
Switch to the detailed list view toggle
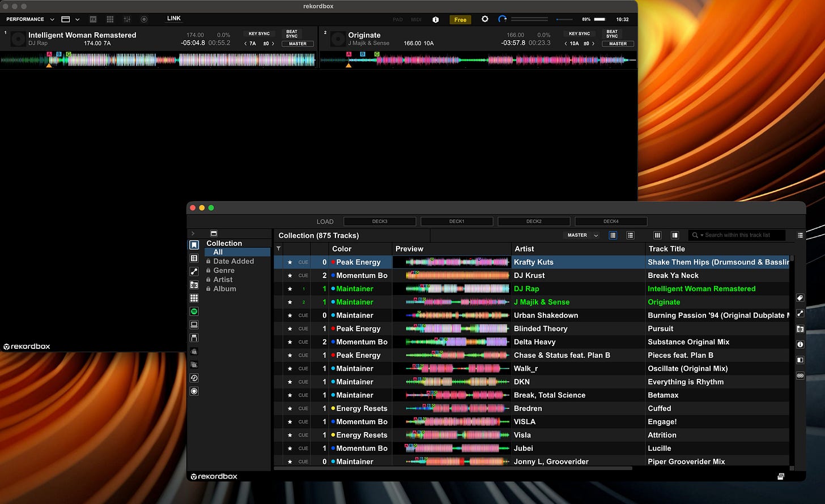point(613,235)
